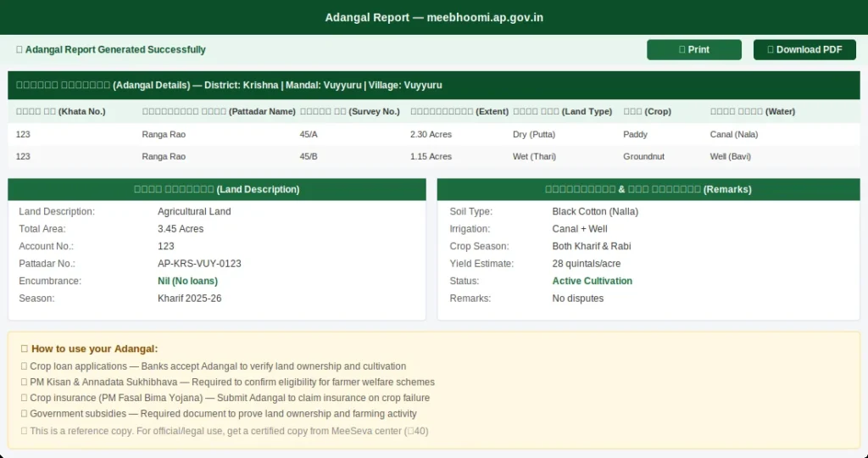This screenshot has height=458, width=868.
Task: Select survey number 45/A cell
Action: coord(309,135)
